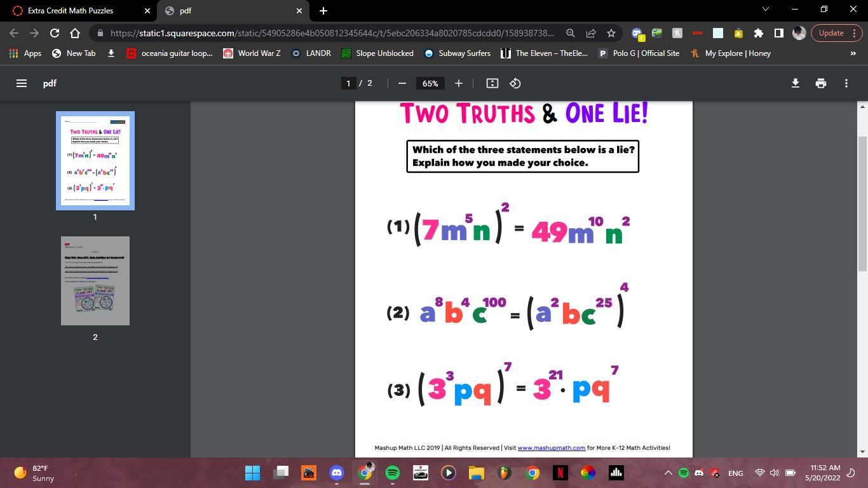Click the page number input field
This screenshot has width=868, height=488.
[x=348, y=83]
